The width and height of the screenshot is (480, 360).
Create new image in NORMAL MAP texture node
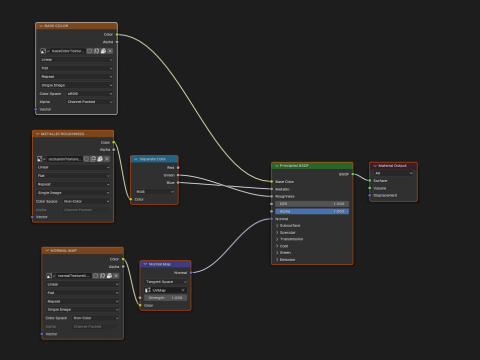click(x=102, y=276)
